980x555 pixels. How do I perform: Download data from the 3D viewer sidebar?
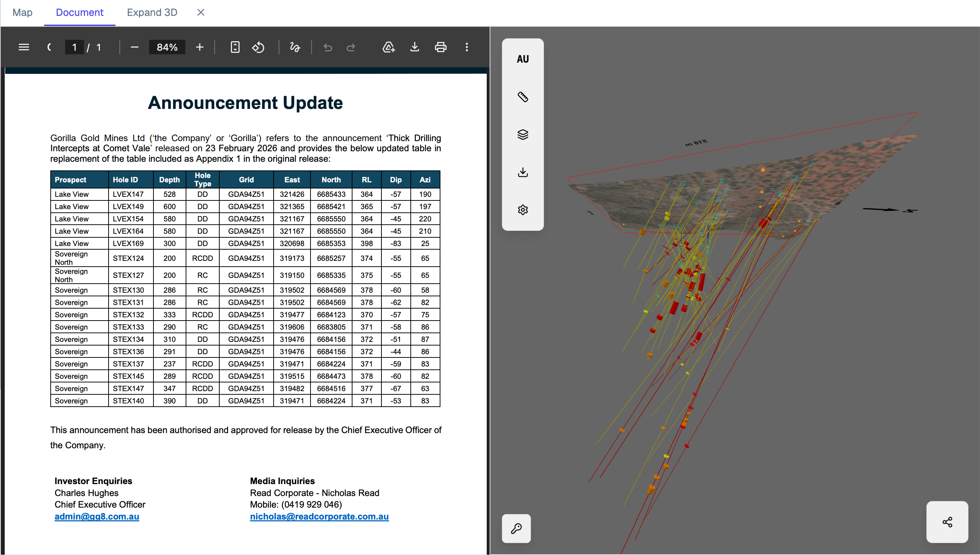pyautogui.click(x=523, y=172)
